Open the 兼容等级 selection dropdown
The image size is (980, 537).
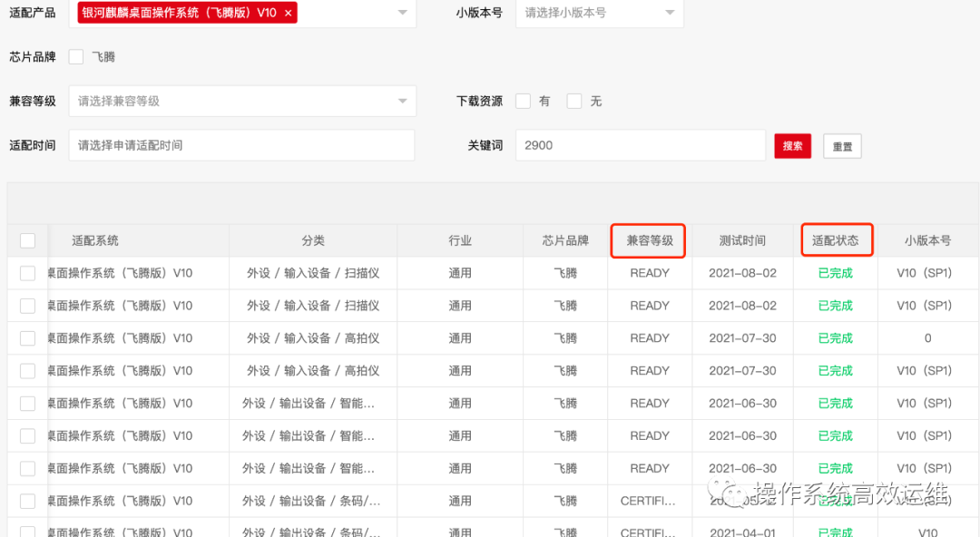tap(242, 102)
